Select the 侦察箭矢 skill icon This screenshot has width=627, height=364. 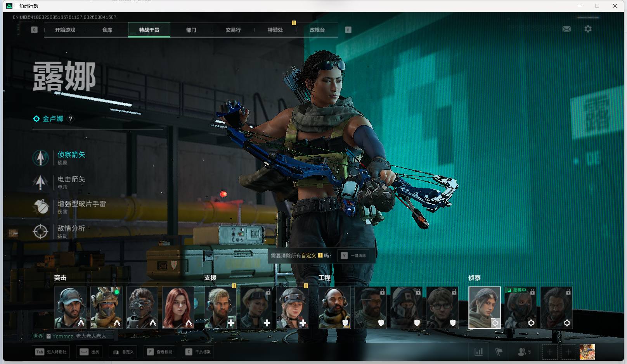[x=40, y=158]
